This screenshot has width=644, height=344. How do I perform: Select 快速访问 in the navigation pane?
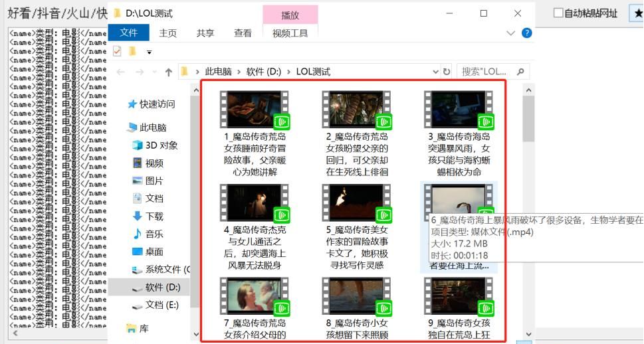[152, 104]
